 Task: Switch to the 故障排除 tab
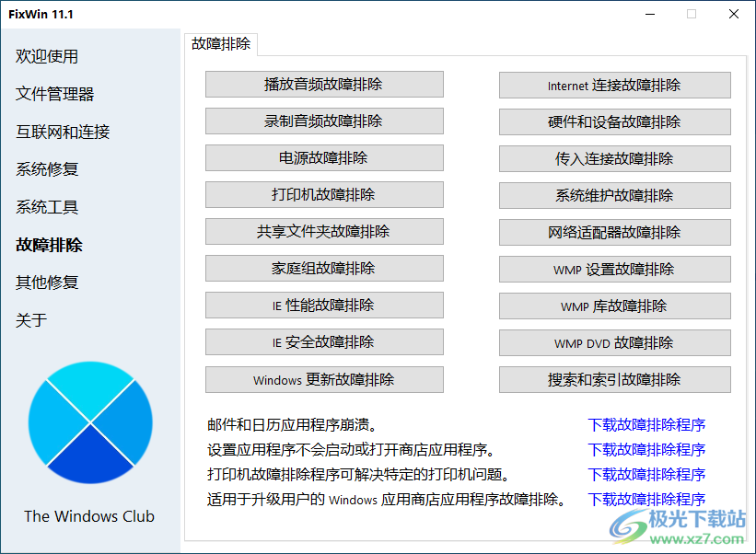221,43
